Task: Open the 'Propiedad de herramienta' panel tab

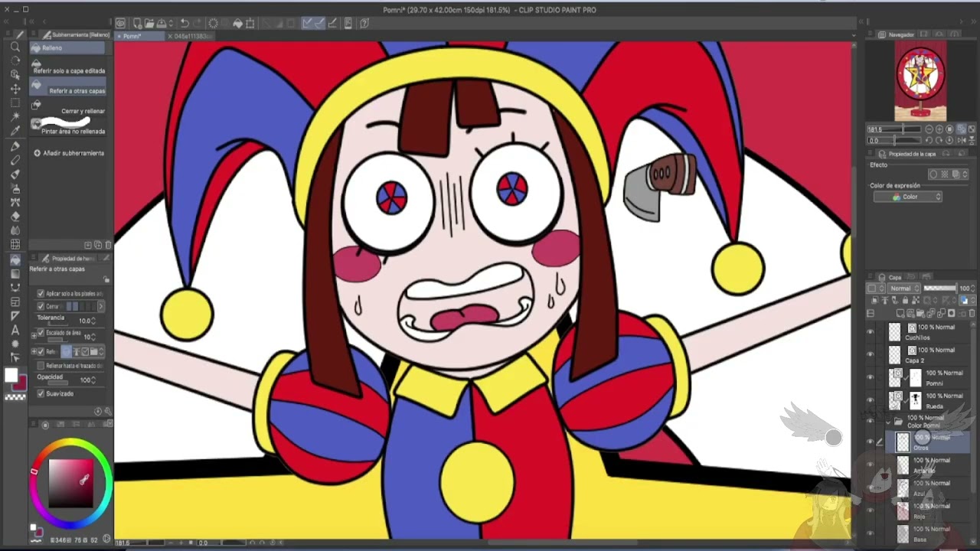Action: tap(69, 259)
